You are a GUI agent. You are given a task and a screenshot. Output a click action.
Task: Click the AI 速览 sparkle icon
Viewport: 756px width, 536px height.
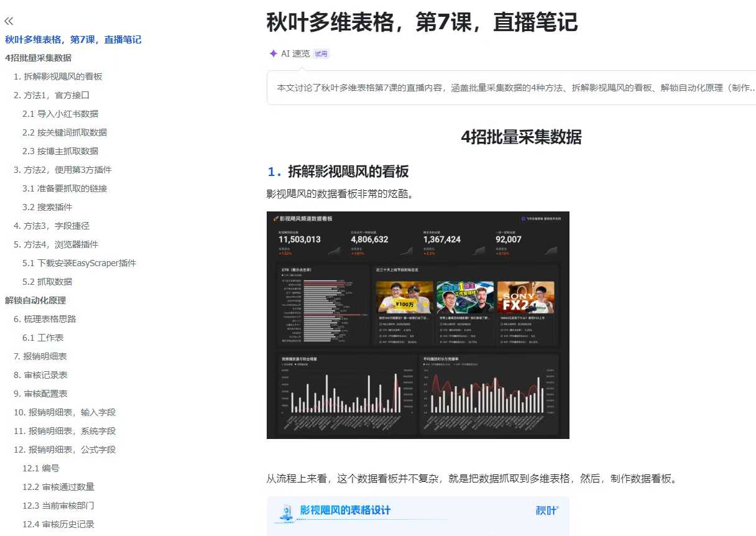(273, 53)
